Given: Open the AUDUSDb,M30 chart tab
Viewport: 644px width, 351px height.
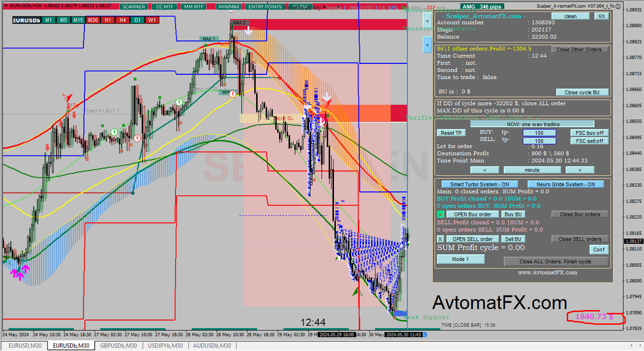Looking at the screenshot, I should (212, 346).
